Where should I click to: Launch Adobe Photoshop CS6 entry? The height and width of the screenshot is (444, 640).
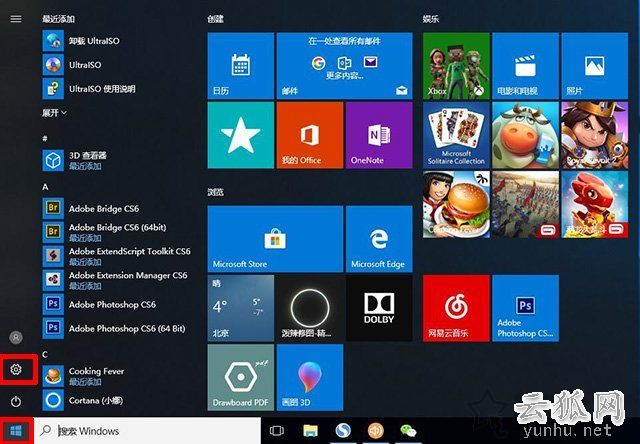click(118, 304)
